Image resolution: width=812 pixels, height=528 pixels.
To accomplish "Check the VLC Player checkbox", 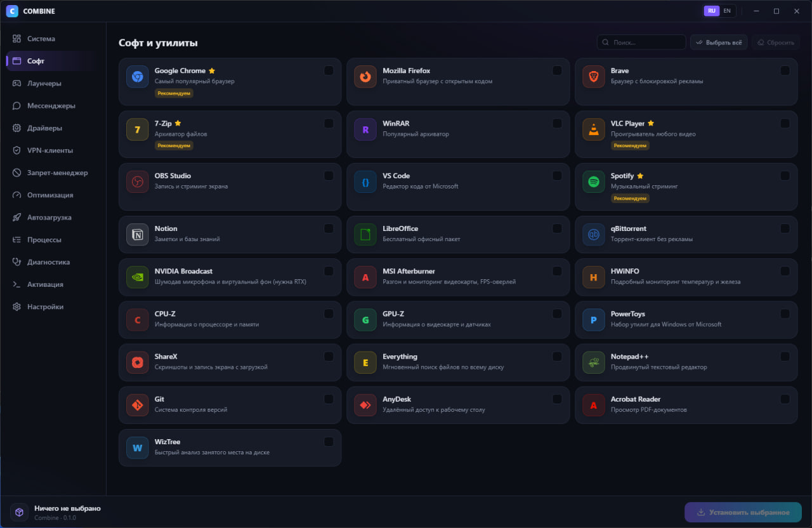I will (x=785, y=123).
